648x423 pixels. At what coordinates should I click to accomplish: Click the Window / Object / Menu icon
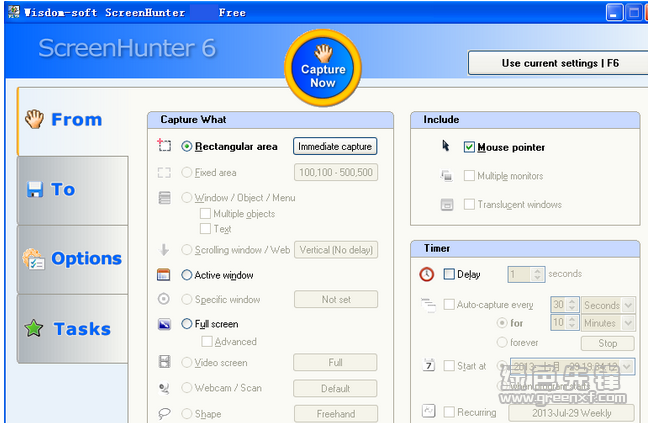[x=164, y=197]
